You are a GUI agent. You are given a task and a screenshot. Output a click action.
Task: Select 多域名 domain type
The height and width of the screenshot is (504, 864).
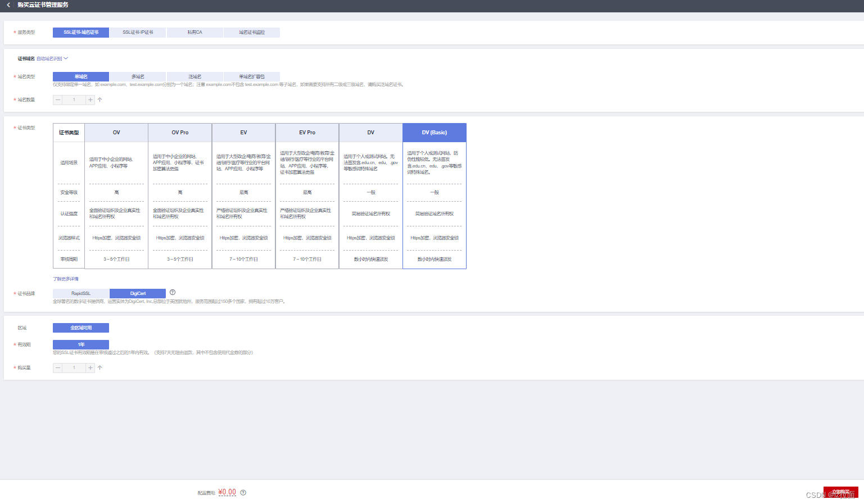tap(138, 76)
